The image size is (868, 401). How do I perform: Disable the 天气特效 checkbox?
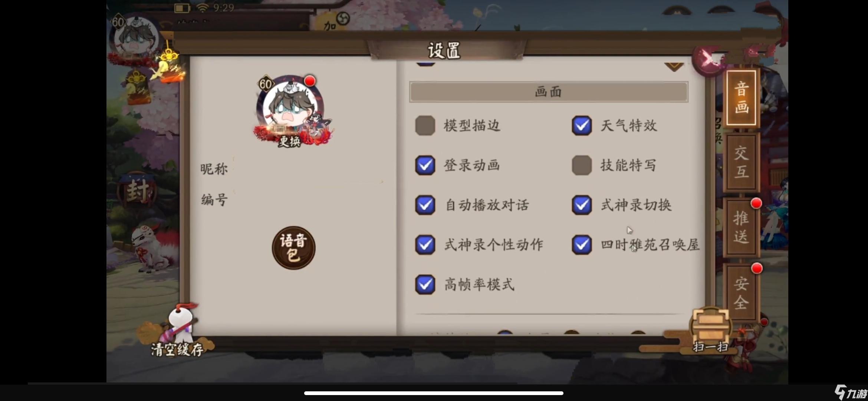582,125
